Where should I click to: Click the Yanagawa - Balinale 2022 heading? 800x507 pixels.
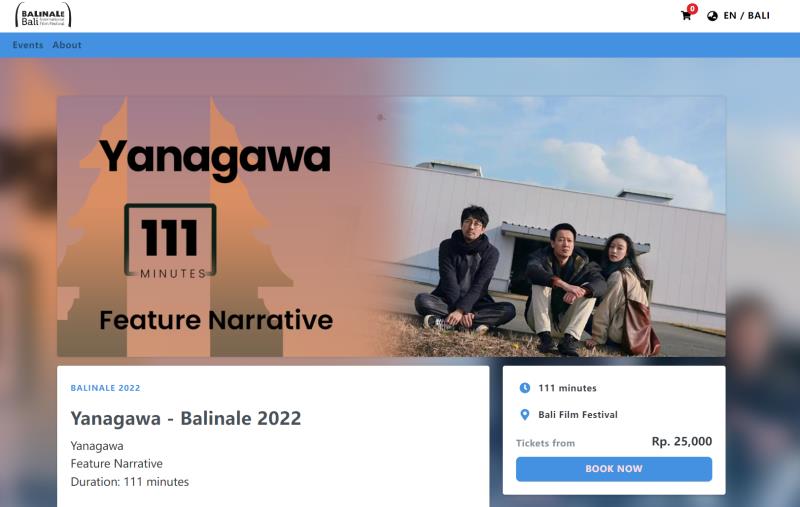coord(186,418)
